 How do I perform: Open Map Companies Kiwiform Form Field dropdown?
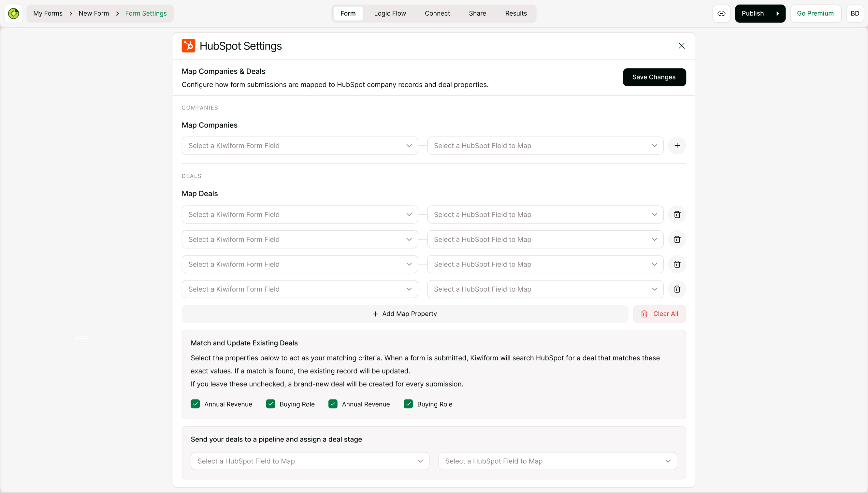pyautogui.click(x=300, y=146)
